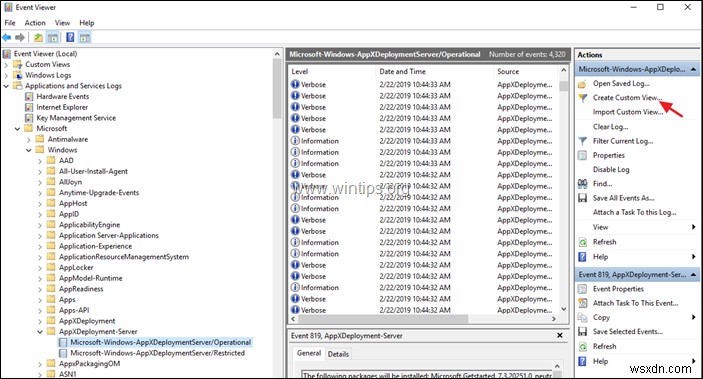This screenshot has width=703, height=379.
Task: Click the Back arrow toolbar icon
Action: pyautogui.click(x=7, y=38)
